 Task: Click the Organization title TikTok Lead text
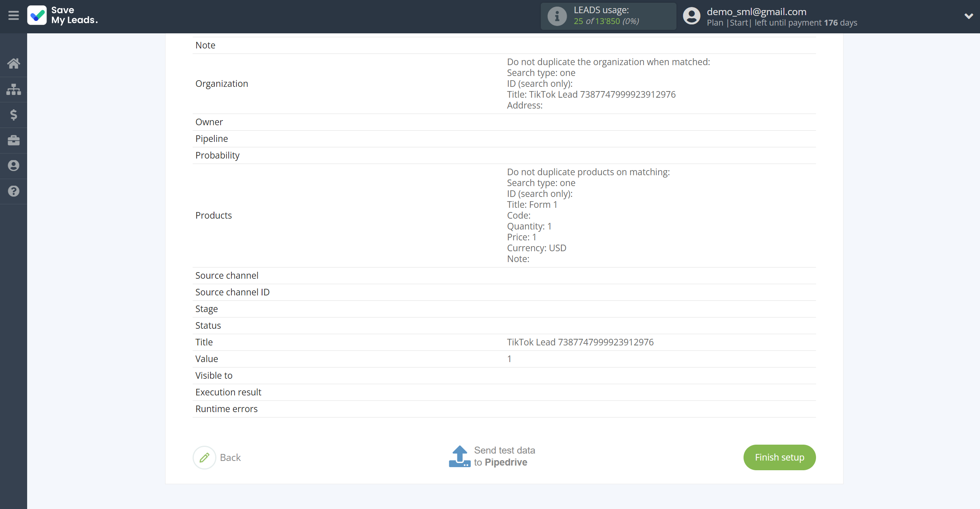(x=592, y=95)
